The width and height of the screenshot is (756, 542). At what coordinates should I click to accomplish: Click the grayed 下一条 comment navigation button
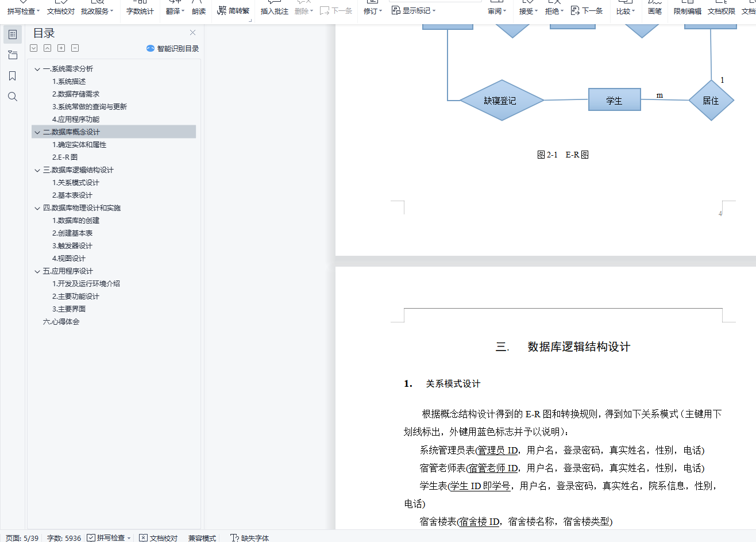336,11
